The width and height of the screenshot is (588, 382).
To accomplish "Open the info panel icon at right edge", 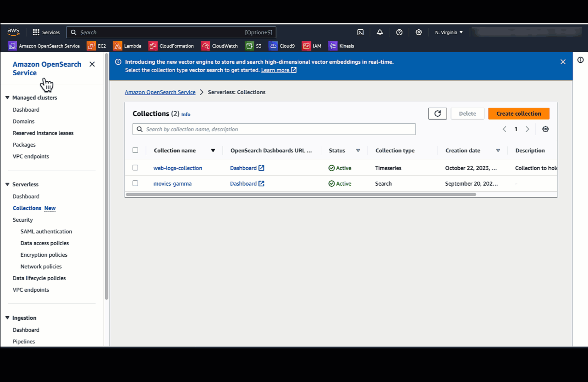I will [581, 60].
